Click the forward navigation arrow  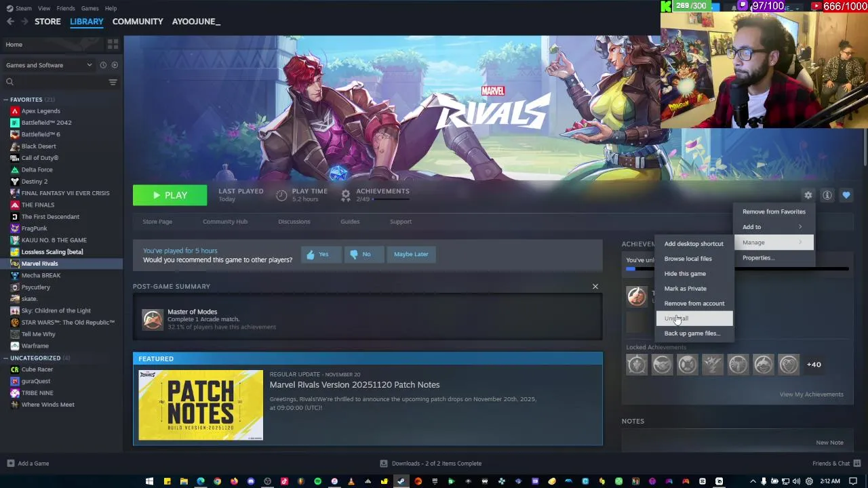tap(24, 22)
